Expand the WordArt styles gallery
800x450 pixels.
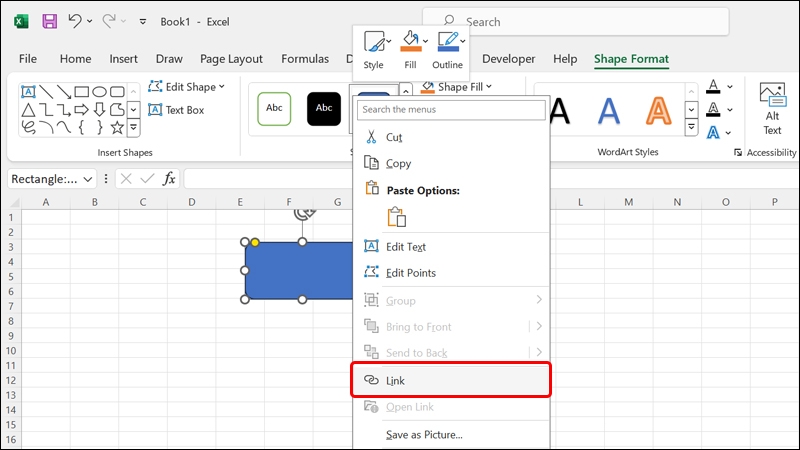click(691, 127)
